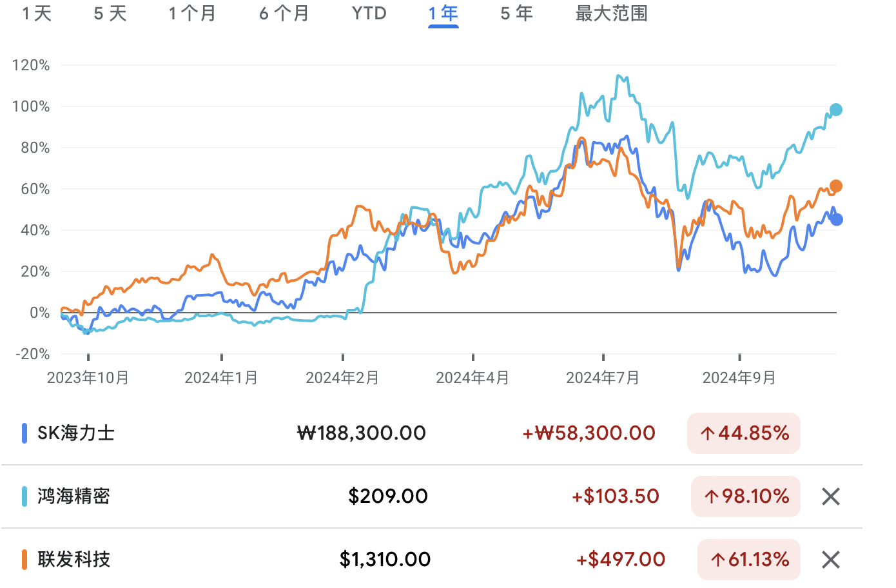Click the 98.10% change badge for 鸿海精密

pos(746,496)
